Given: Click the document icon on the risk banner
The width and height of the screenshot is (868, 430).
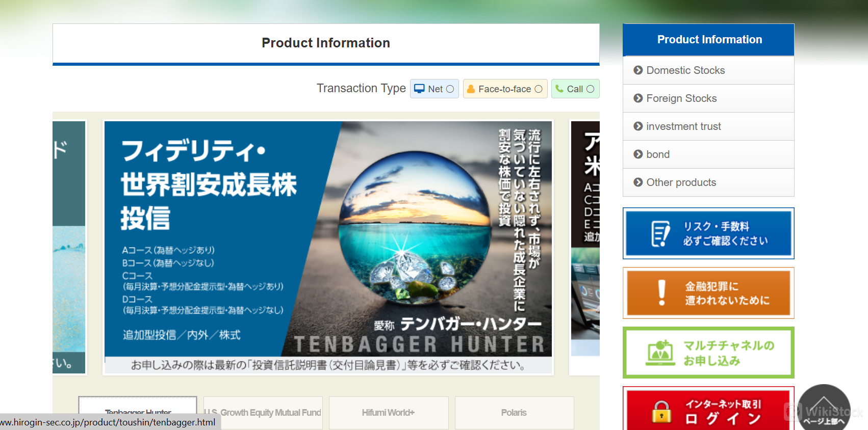Looking at the screenshot, I should click(x=660, y=233).
